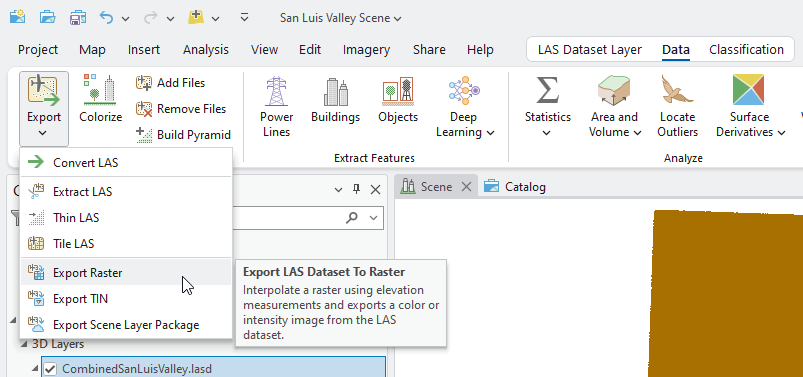Open the Analysis ribbon tab
This screenshot has height=377, width=803.
click(x=206, y=50)
